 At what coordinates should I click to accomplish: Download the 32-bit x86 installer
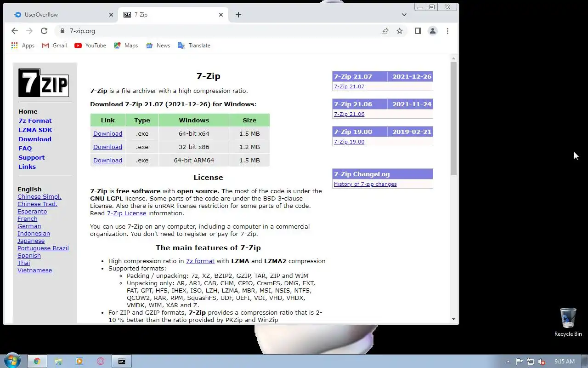click(x=107, y=147)
